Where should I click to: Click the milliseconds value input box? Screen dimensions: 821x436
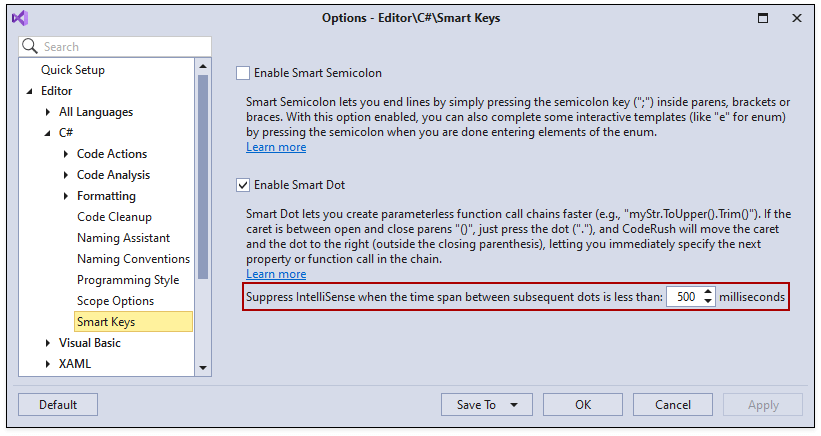pos(684,297)
